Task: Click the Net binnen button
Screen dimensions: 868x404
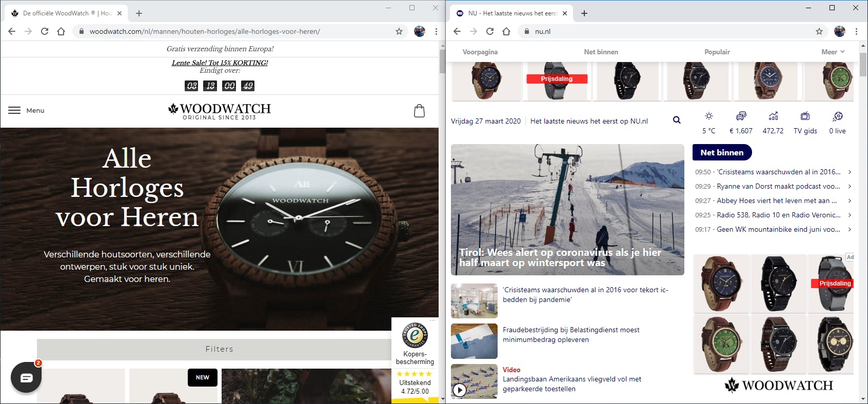Action: point(722,152)
